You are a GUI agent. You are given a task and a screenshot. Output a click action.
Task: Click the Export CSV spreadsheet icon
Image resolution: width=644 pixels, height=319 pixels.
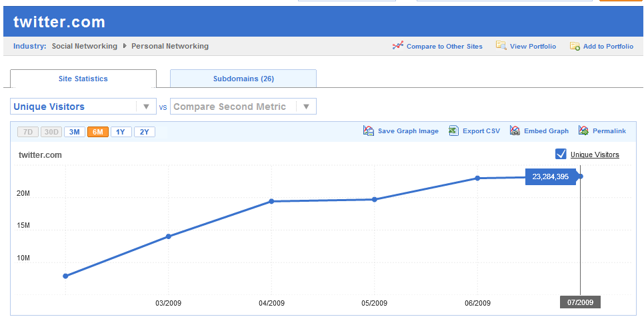click(x=454, y=131)
